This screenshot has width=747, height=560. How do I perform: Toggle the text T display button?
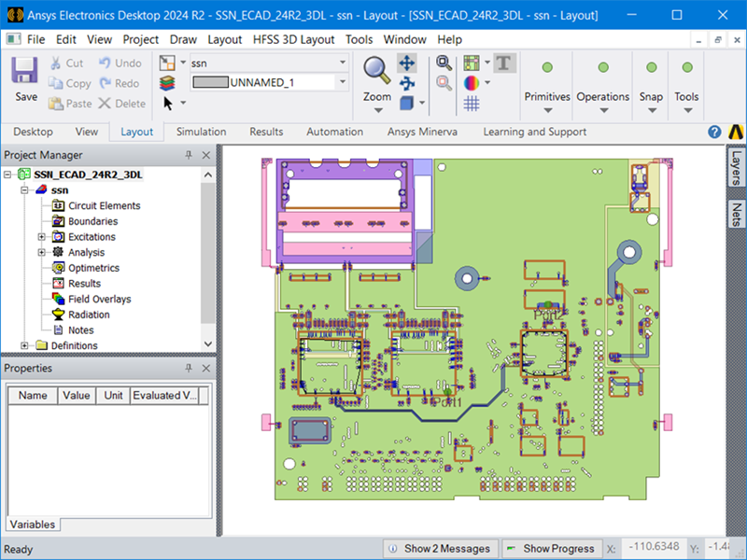pos(504,63)
